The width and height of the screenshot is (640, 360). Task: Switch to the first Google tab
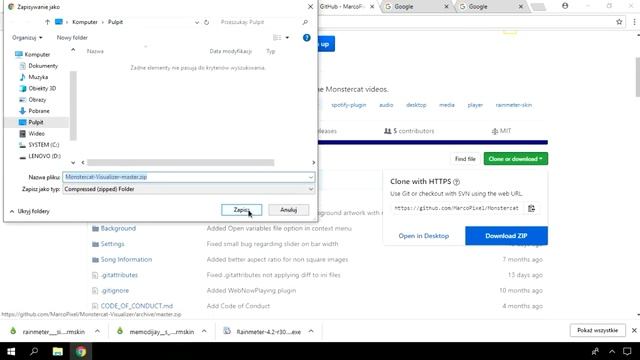416,7
